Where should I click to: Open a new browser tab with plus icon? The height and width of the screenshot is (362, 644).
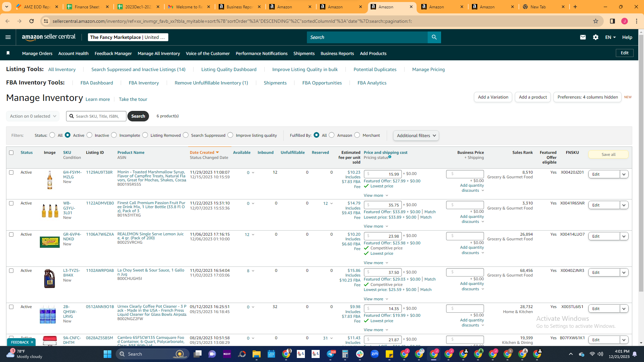pyautogui.click(x=575, y=7)
